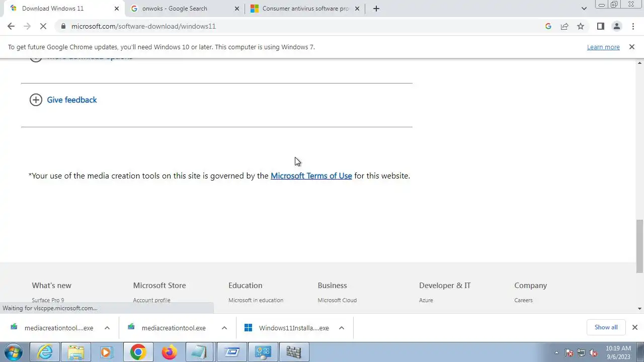Open options arrow for first mediacreationtool....exe

click(107, 328)
